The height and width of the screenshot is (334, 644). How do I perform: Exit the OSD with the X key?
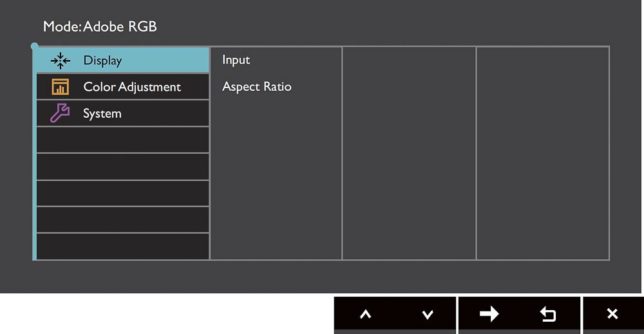612,314
